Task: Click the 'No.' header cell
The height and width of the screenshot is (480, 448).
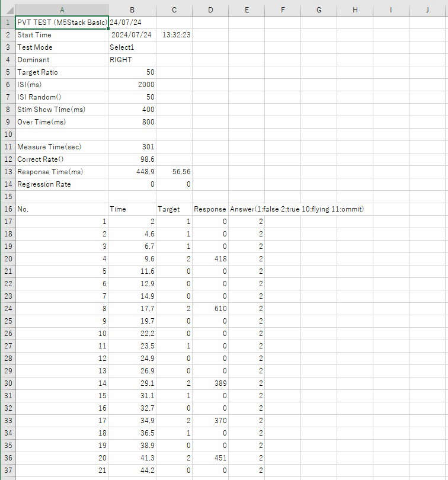Action: click(62, 209)
